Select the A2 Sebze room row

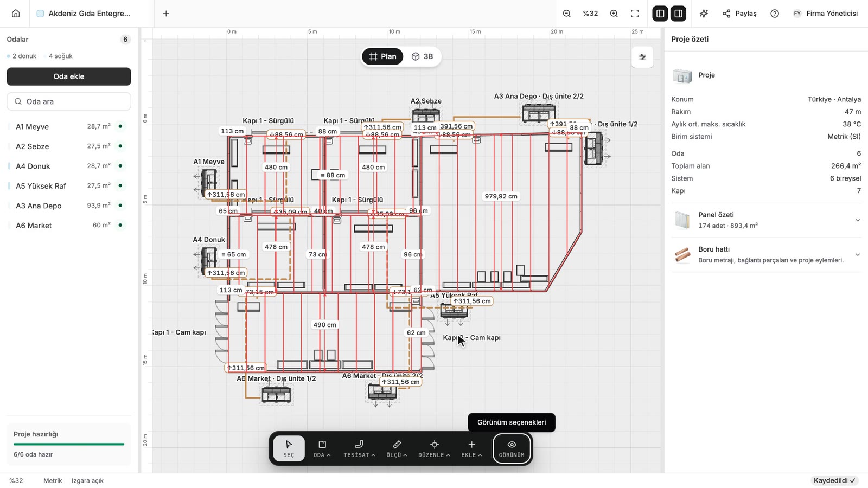click(x=69, y=146)
